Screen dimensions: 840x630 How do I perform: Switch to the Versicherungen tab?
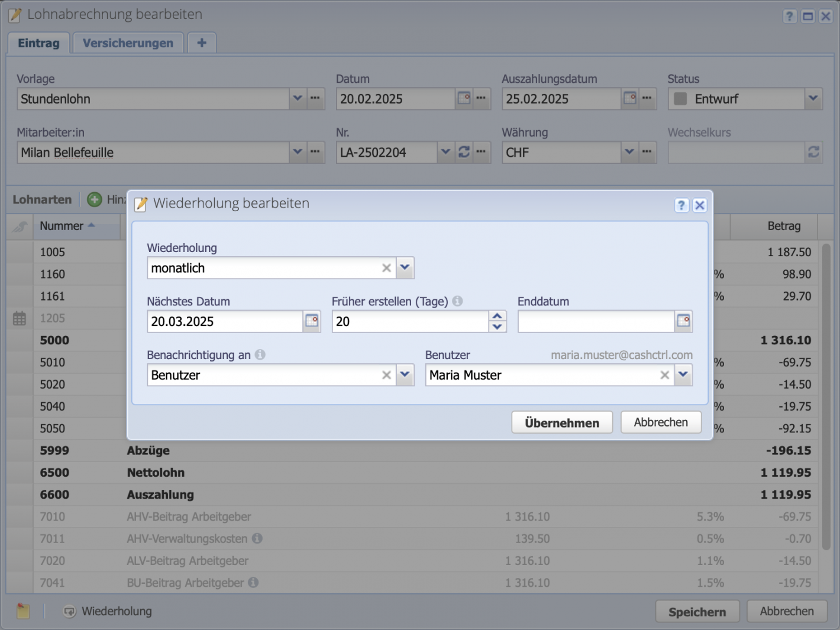click(128, 43)
